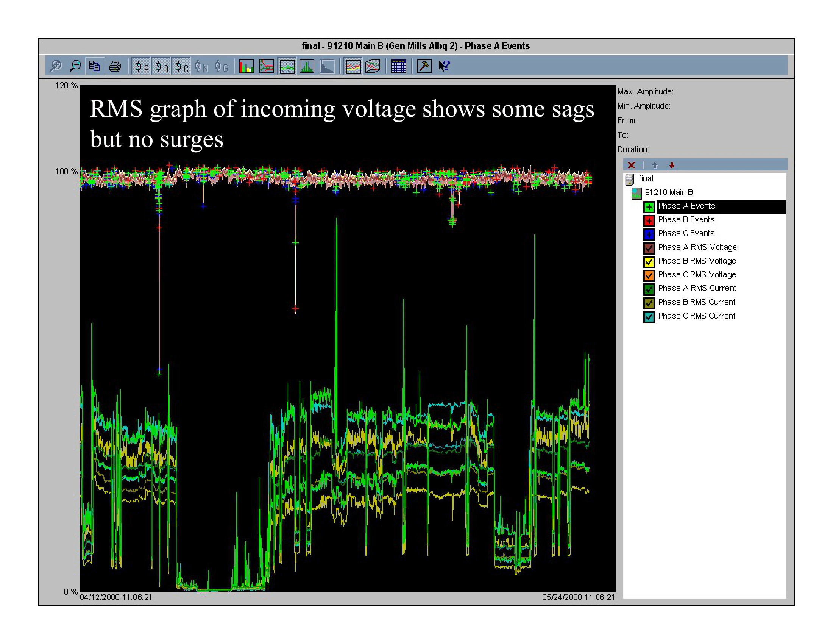Uncheck Phase B RMS Voltage checkbox
The width and height of the screenshot is (833, 644).
649,261
